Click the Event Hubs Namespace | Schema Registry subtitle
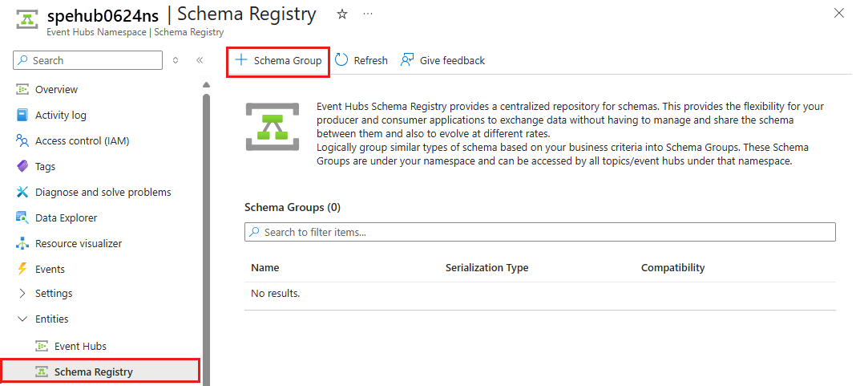The image size is (868, 386). pos(135,32)
